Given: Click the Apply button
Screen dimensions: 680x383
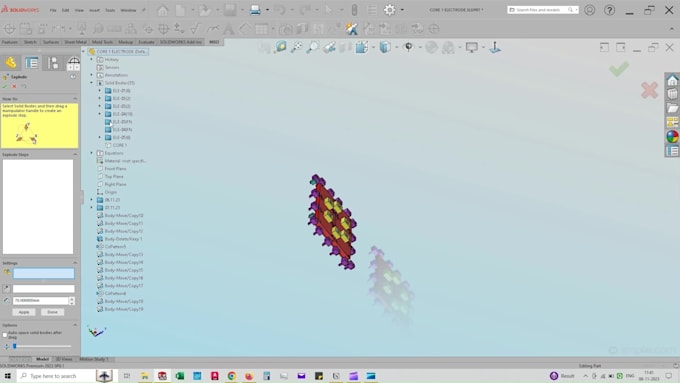Looking at the screenshot, I should 24,312.
